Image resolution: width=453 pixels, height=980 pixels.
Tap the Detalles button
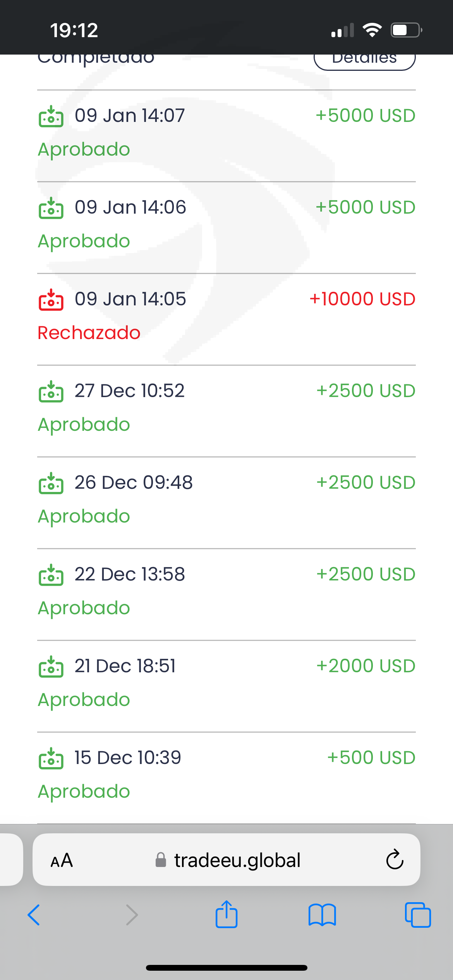click(364, 60)
